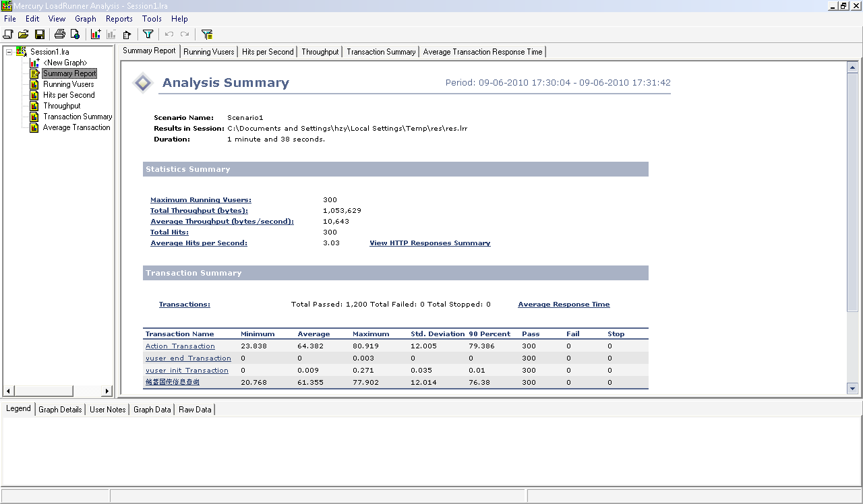The width and height of the screenshot is (863, 504).
Task: Switch to the Throughput tab
Action: coord(320,52)
